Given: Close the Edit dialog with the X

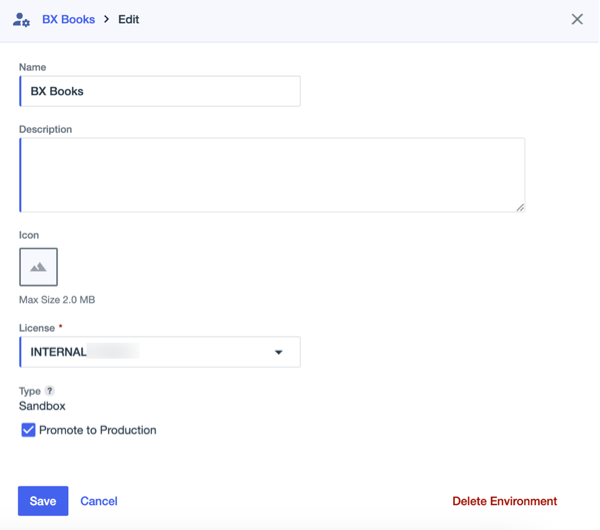Looking at the screenshot, I should click(x=577, y=19).
